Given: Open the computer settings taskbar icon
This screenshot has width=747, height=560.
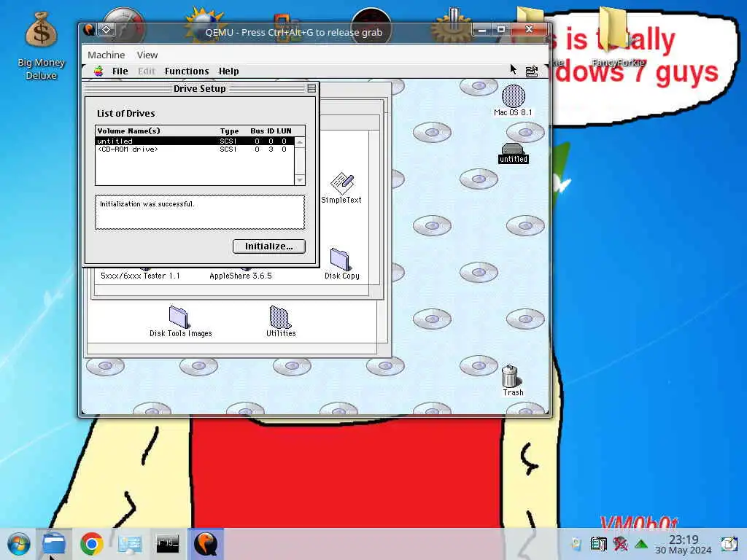Looking at the screenshot, I should coord(130,544).
